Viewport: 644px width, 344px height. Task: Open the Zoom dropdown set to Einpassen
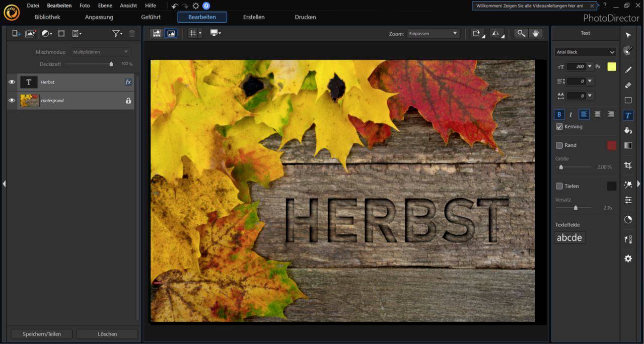(433, 33)
